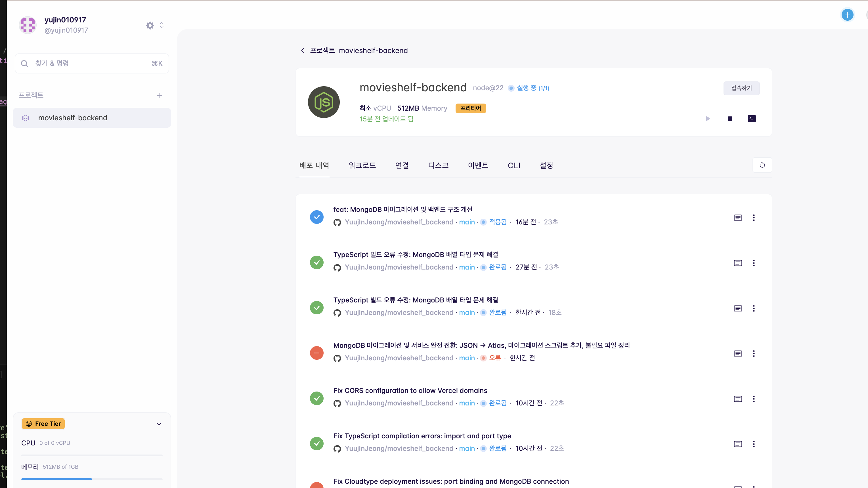Open more options for Fix CORS configuration deployment
Image resolution: width=868 pixels, height=488 pixels.
pyautogui.click(x=754, y=399)
